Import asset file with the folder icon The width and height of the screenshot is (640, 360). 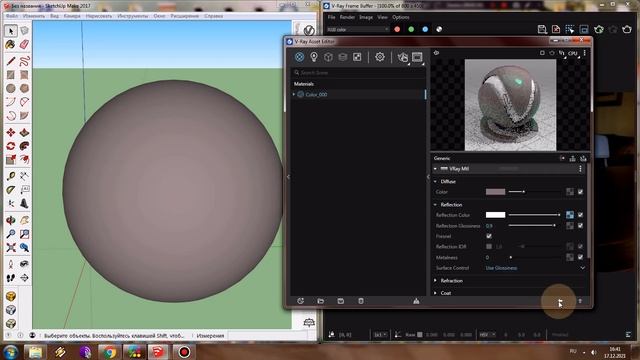321,301
